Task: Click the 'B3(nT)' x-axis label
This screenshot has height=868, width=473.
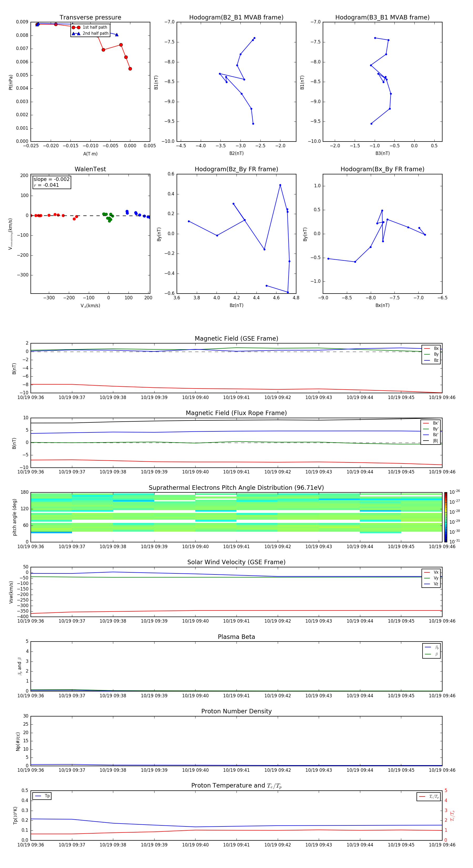Action: click(382, 153)
